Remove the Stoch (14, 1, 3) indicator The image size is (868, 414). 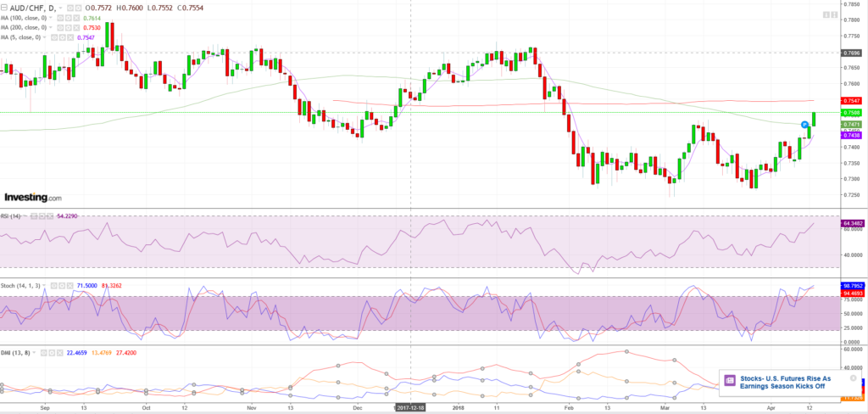[x=70, y=286]
